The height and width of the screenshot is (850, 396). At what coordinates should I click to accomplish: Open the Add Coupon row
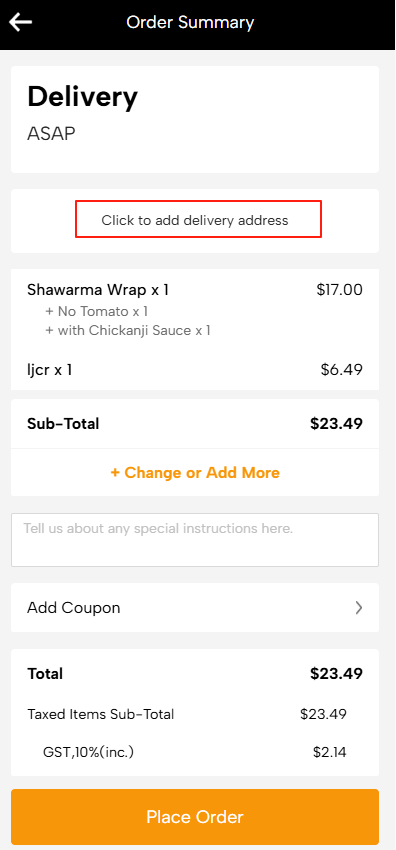coord(195,608)
